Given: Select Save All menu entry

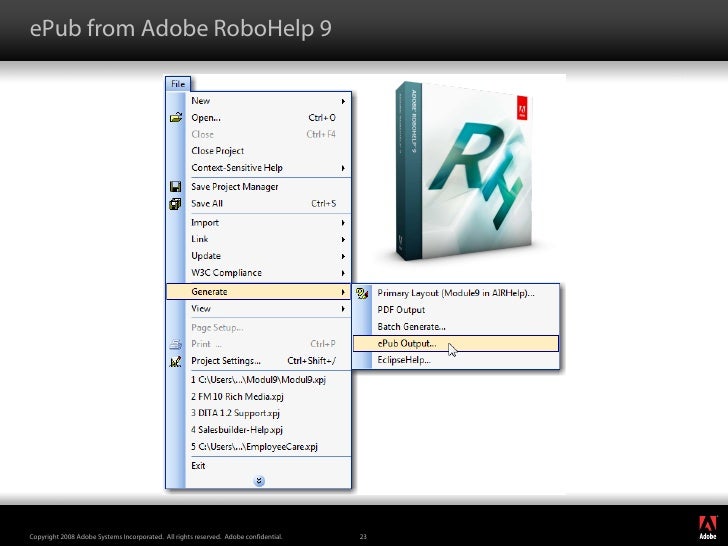Looking at the screenshot, I should [258, 204].
